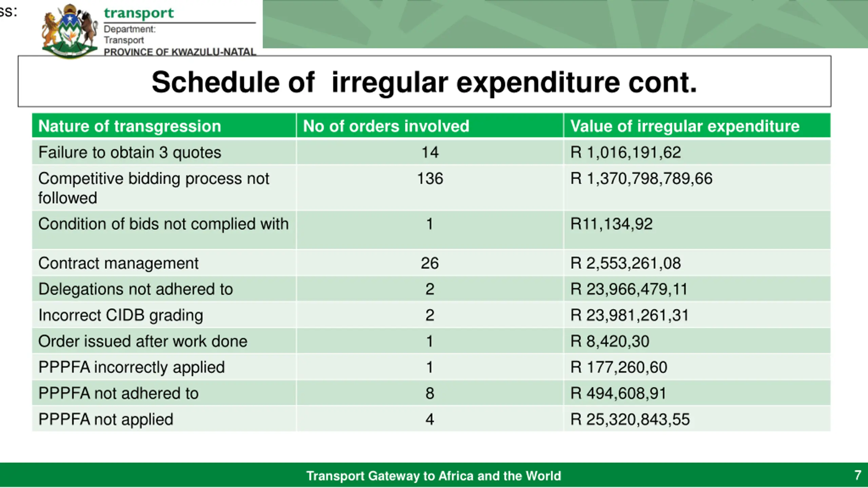Screen dimensions: 868x488
Task: Click the footer 'Transport Gateway to Africa and the World'
Action: 434,476
